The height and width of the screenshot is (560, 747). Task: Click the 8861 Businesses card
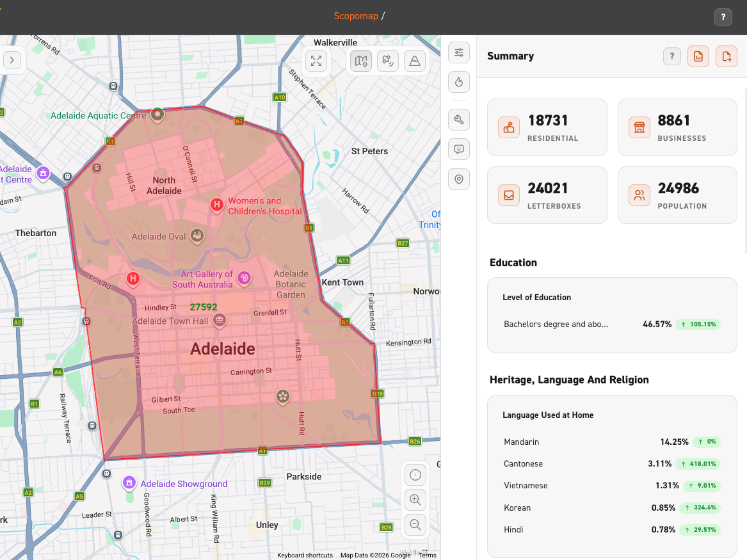(677, 127)
